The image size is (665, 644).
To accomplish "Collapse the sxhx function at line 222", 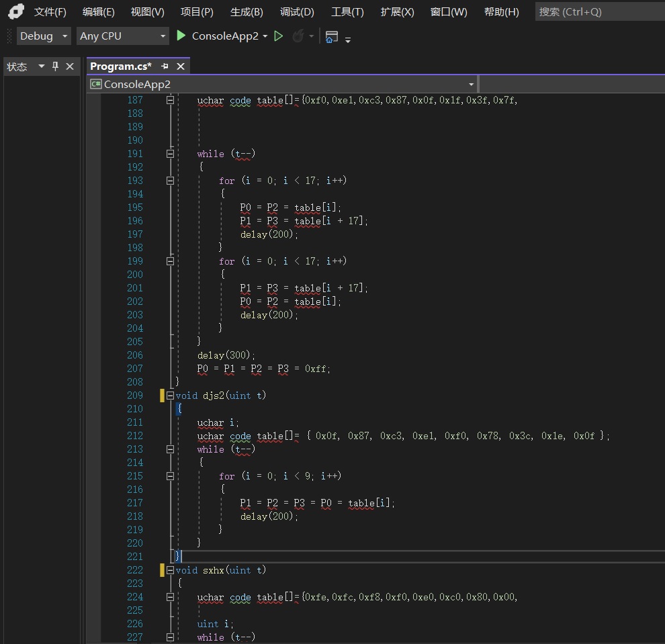I will 170,570.
